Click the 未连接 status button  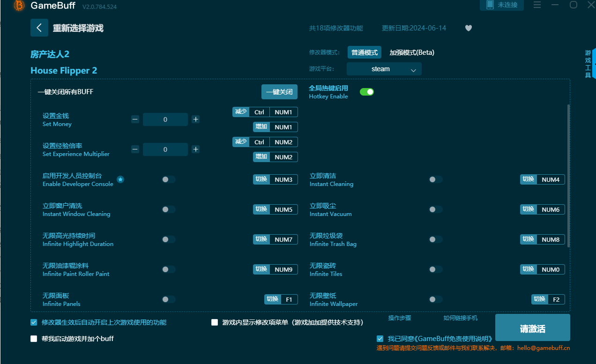(501, 5)
